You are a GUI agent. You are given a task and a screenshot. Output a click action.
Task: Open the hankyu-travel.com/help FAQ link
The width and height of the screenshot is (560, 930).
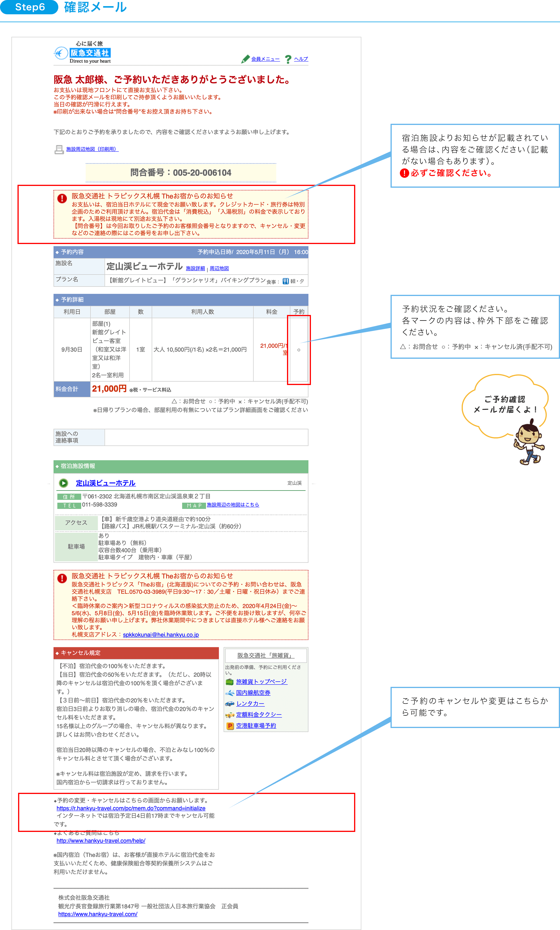101,841
